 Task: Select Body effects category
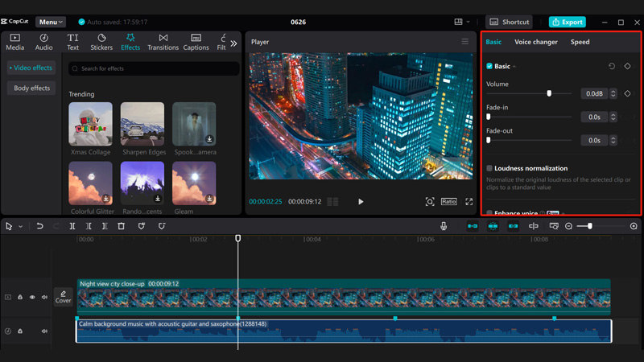[32, 88]
